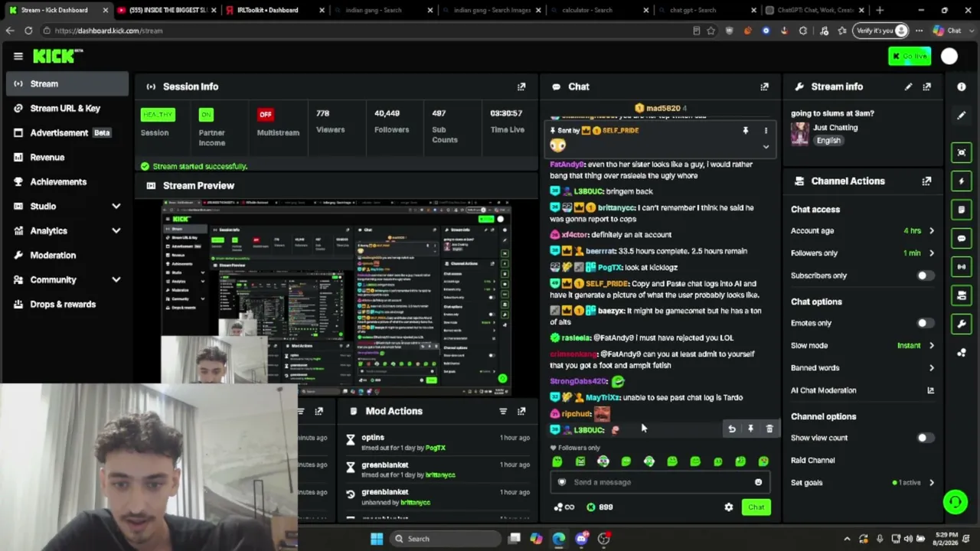Open the AI Chat Moderation external link
Screen dimensions: 980x551
(x=930, y=390)
